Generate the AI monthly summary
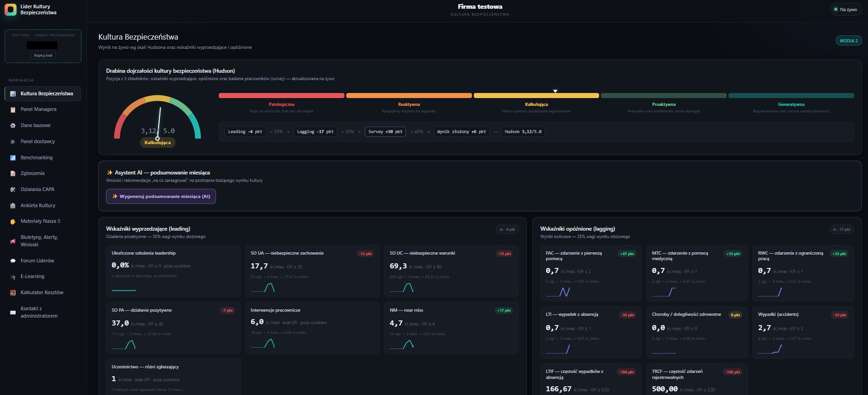The image size is (868, 395). coord(161,197)
